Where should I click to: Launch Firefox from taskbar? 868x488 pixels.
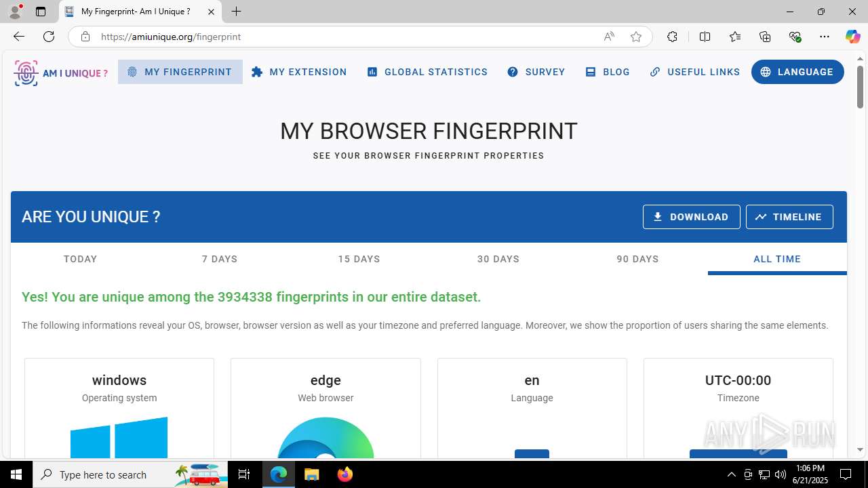344,474
